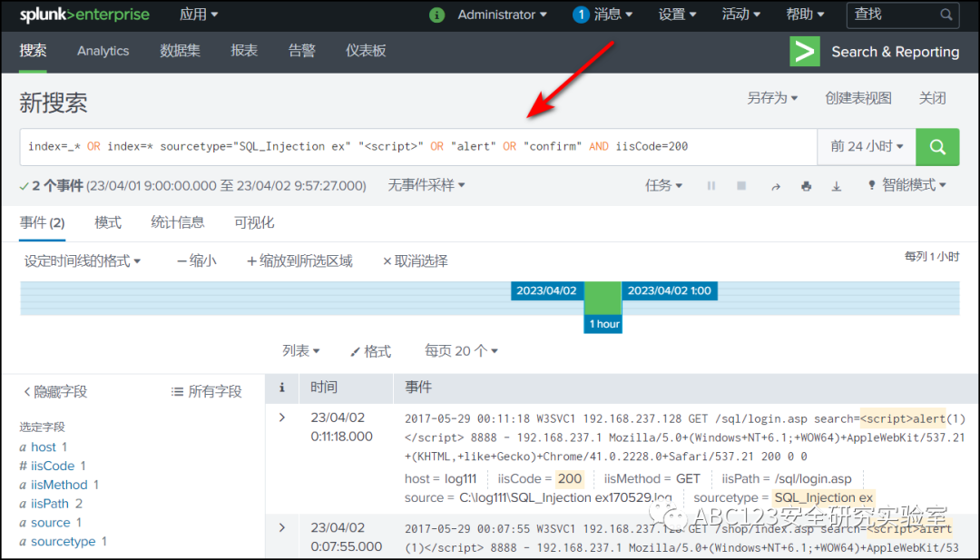980x560 pixels.
Task: Open the 列表 display dropdown
Action: [x=300, y=351]
